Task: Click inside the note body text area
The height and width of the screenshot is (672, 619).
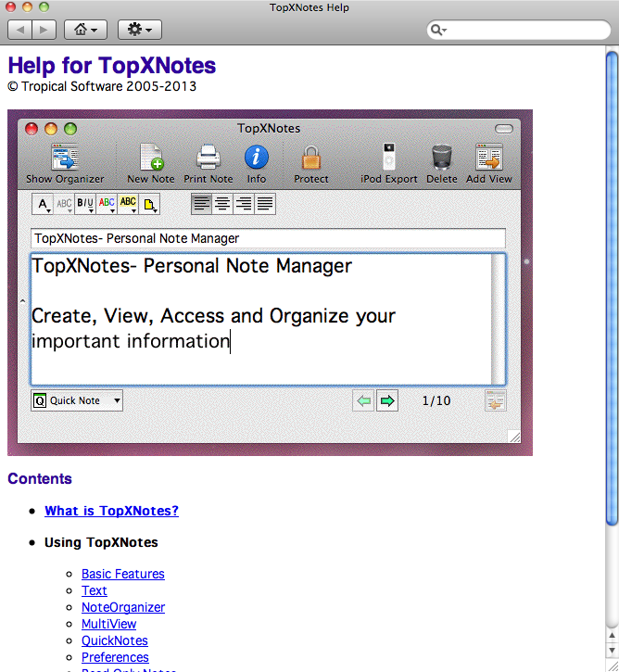Action: click(261, 319)
